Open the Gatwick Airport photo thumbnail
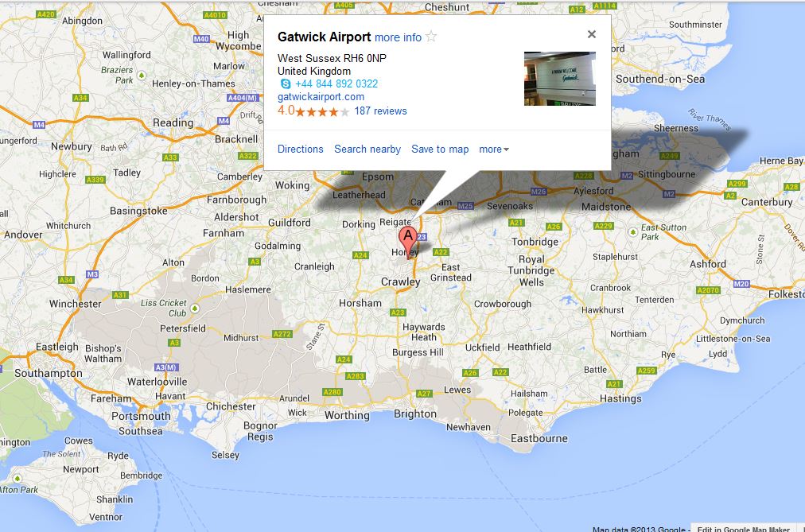This screenshot has width=805, height=532. point(559,79)
